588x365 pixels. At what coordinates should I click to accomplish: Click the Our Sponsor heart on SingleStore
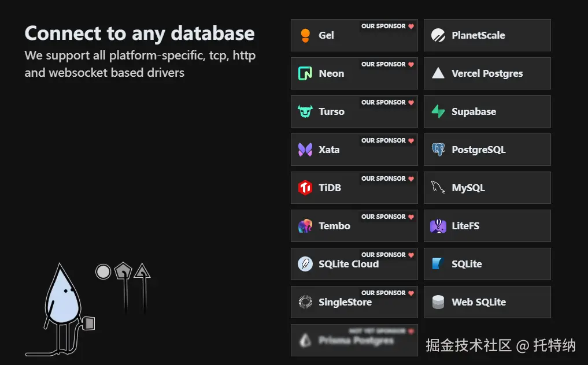411,293
